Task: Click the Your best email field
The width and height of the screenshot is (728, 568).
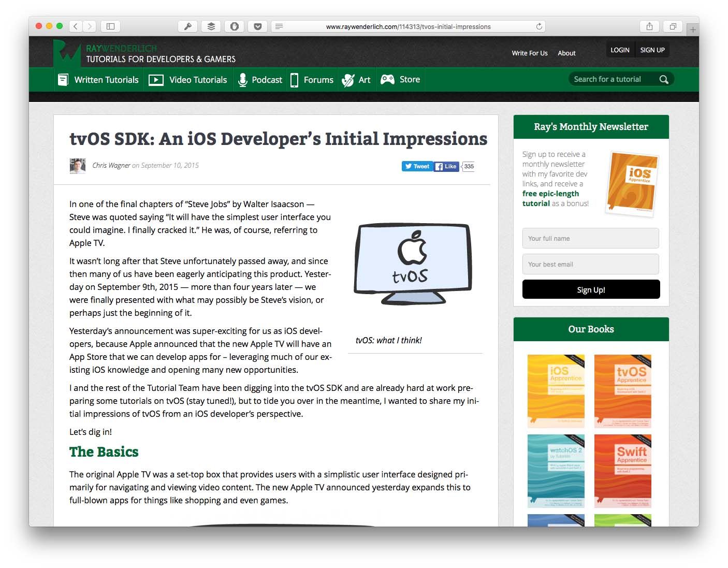Action: [590, 264]
